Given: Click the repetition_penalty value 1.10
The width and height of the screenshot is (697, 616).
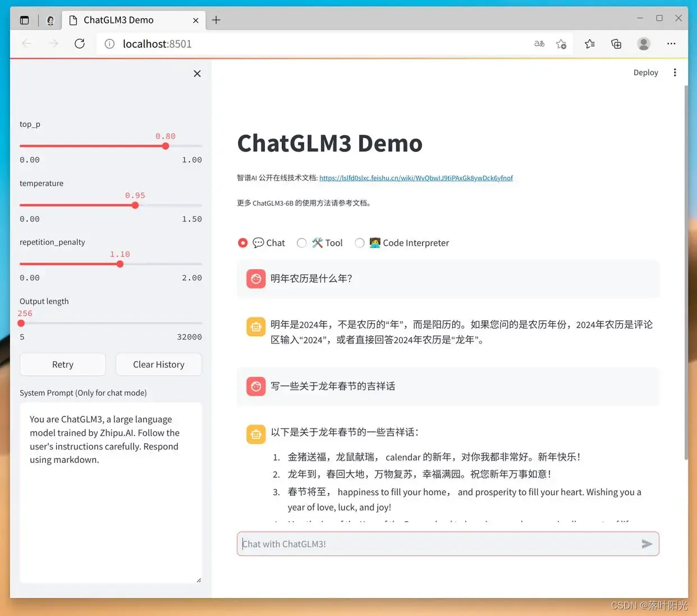Looking at the screenshot, I should click(x=120, y=254).
